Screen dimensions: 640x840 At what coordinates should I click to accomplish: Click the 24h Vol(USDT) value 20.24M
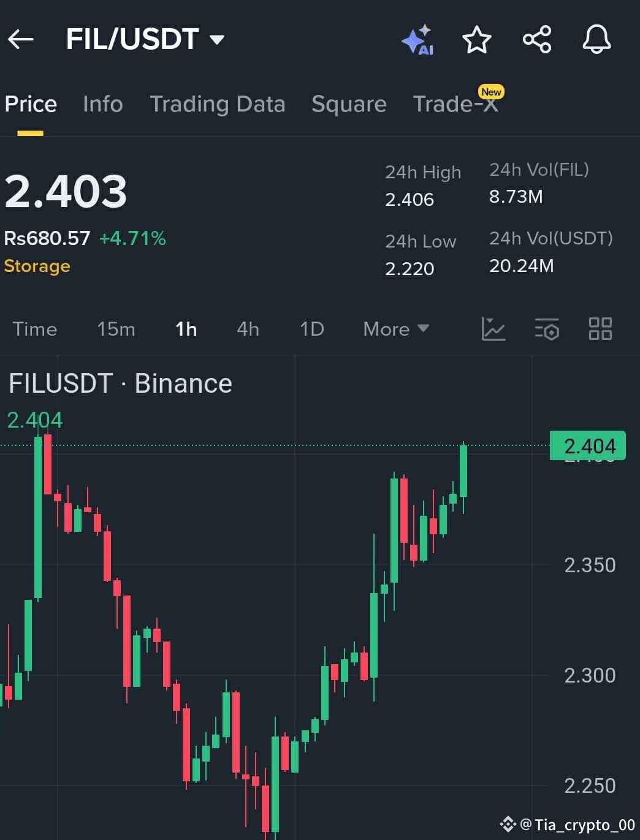pos(522,265)
